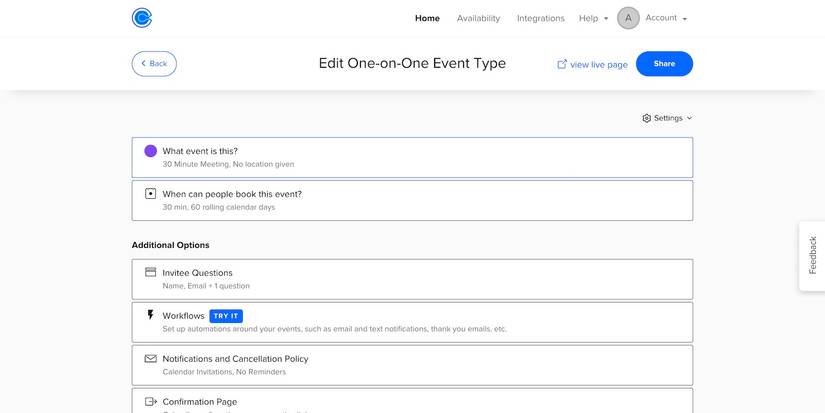
Task: Open the Feedback side tab
Action: click(x=812, y=256)
